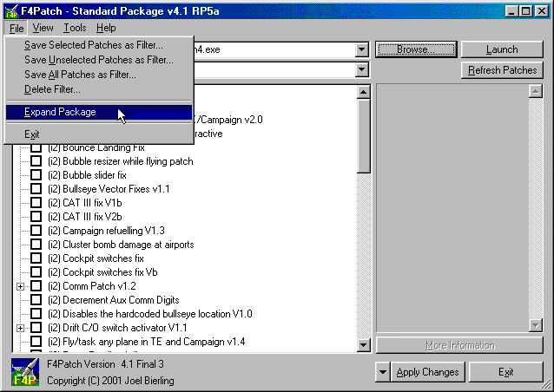Viewport: 554px width, 392px height.
Task: Select Save All Patches as Filter
Action: tap(80, 75)
